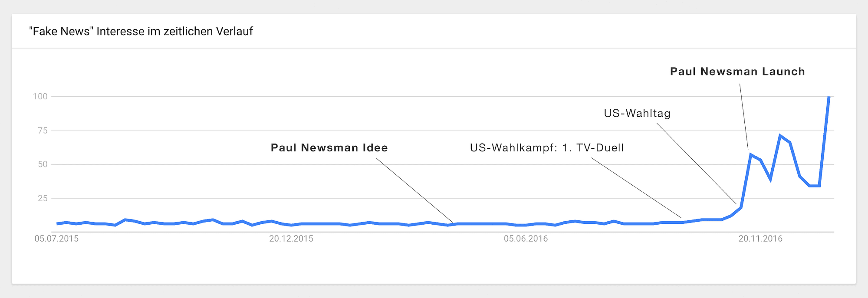Screen dimensions: 868x298
Task: Click the 05.06.2016 date axis label
Action: (x=526, y=239)
